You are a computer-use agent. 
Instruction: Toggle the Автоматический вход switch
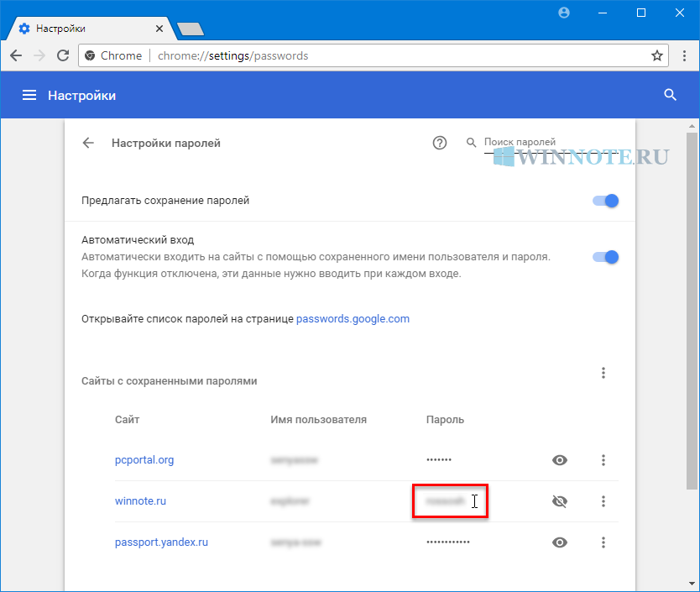[606, 257]
